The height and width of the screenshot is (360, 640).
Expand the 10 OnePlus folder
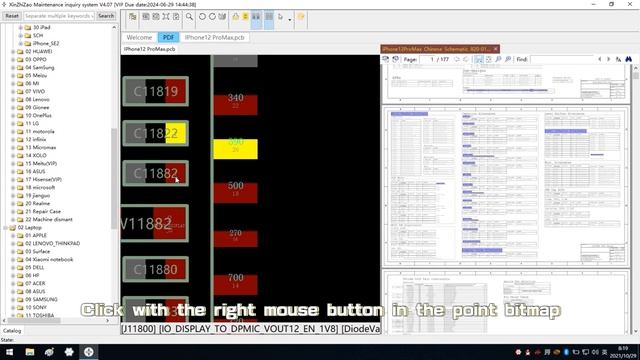coord(13,116)
